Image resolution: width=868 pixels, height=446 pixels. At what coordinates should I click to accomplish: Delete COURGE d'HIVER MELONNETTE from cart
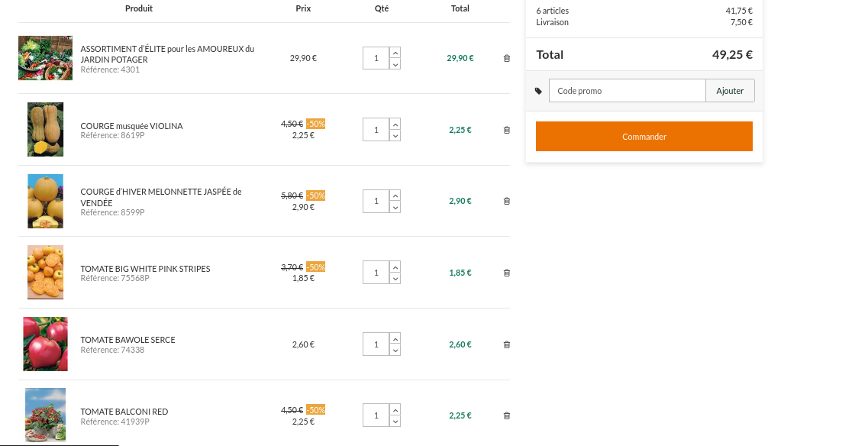pyautogui.click(x=507, y=201)
